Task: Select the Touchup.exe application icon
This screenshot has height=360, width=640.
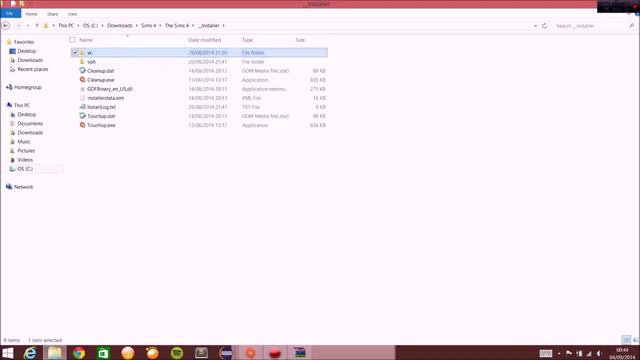Action: pos(82,125)
